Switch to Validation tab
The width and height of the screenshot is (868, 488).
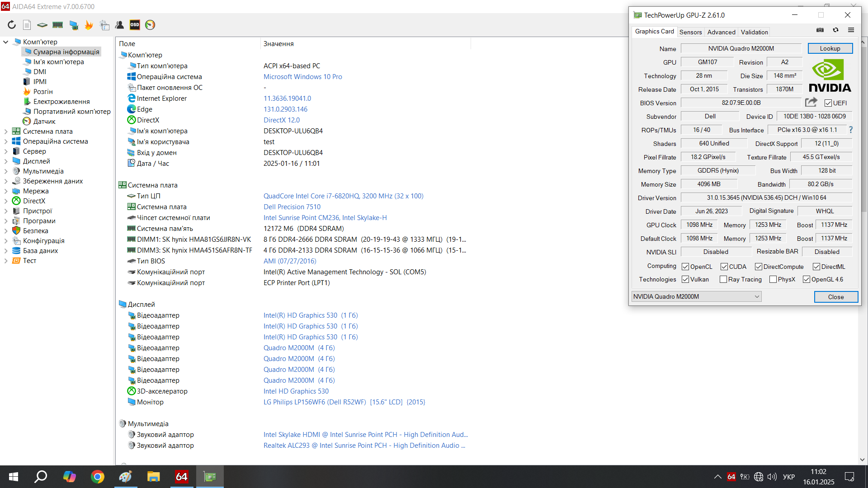754,32
